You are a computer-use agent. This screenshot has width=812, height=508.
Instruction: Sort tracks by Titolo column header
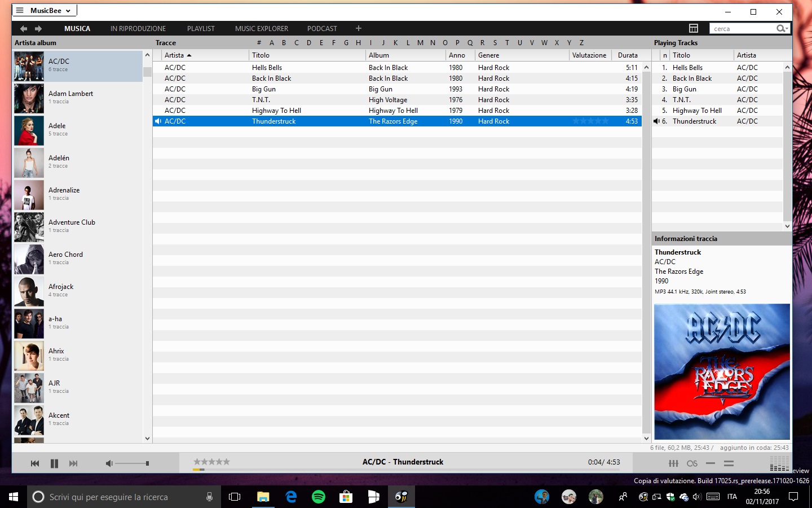coord(307,55)
